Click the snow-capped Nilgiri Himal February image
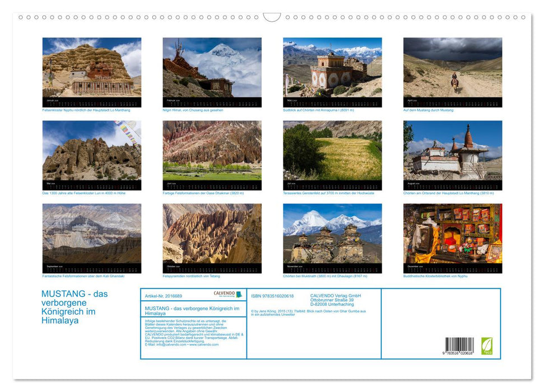Viewport: 544px width, 392px height. pyautogui.click(x=211, y=67)
